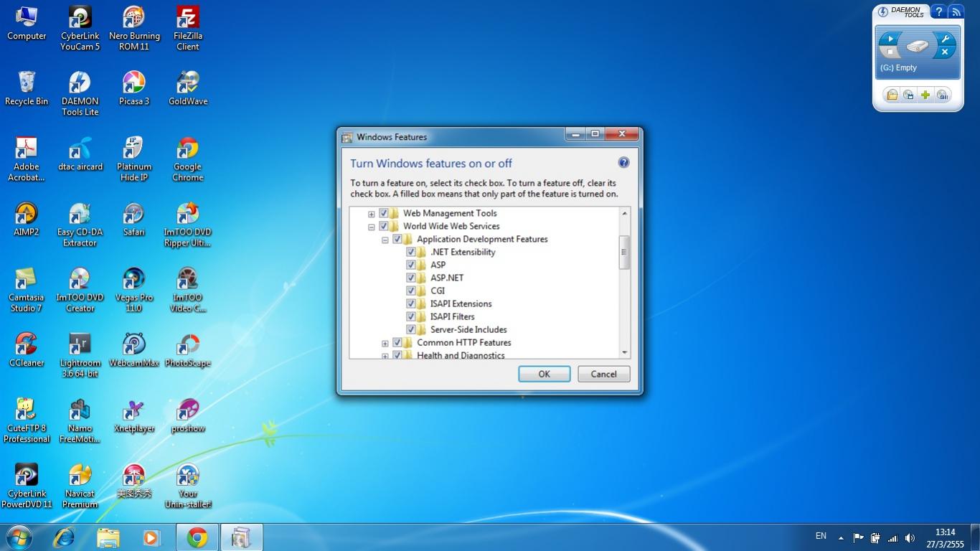Select the Google Chrome desktop shortcut
The width and height of the screenshot is (980, 551).
pyautogui.click(x=188, y=159)
